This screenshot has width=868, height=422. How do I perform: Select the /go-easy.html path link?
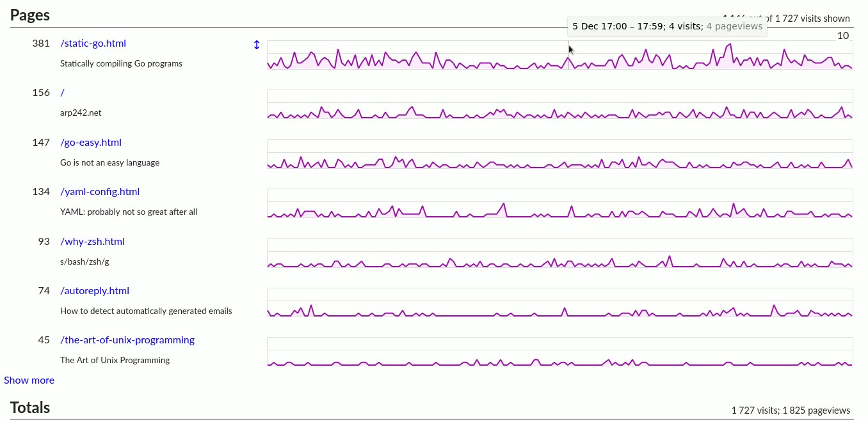coord(91,143)
